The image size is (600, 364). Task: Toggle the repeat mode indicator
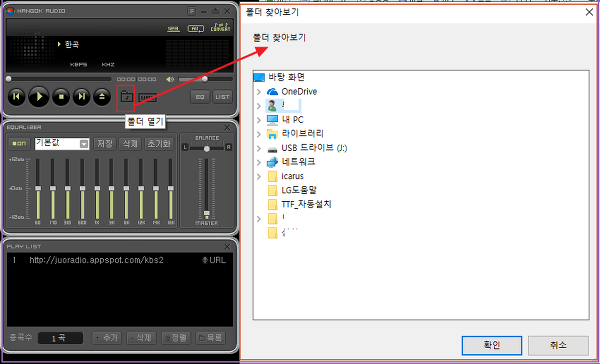click(195, 29)
